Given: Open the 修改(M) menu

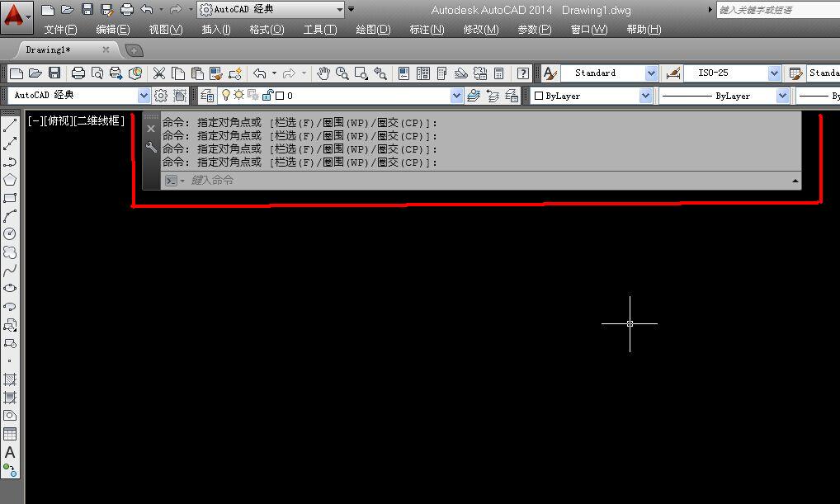Looking at the screenshot, I should [481, 30].
